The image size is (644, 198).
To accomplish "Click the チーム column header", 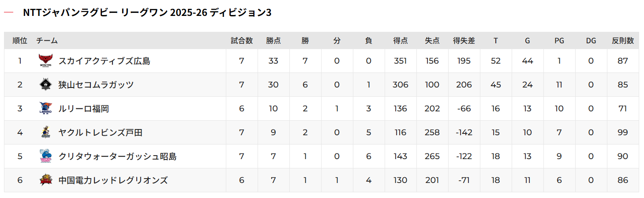I will pos(47,41).
